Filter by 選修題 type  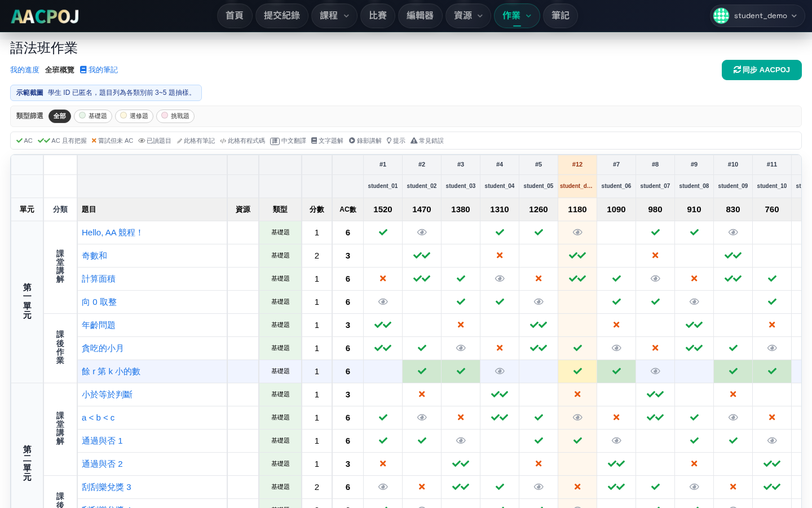134,116
